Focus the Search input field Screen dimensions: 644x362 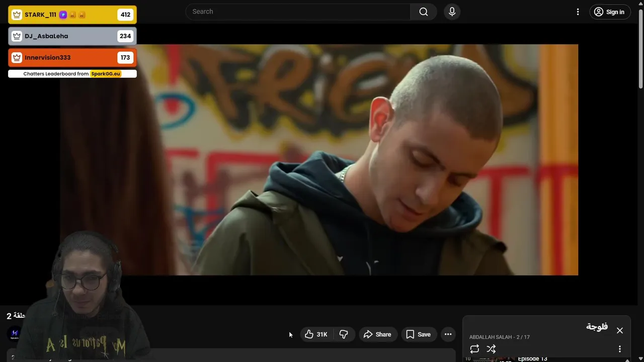tap(298, 12)
